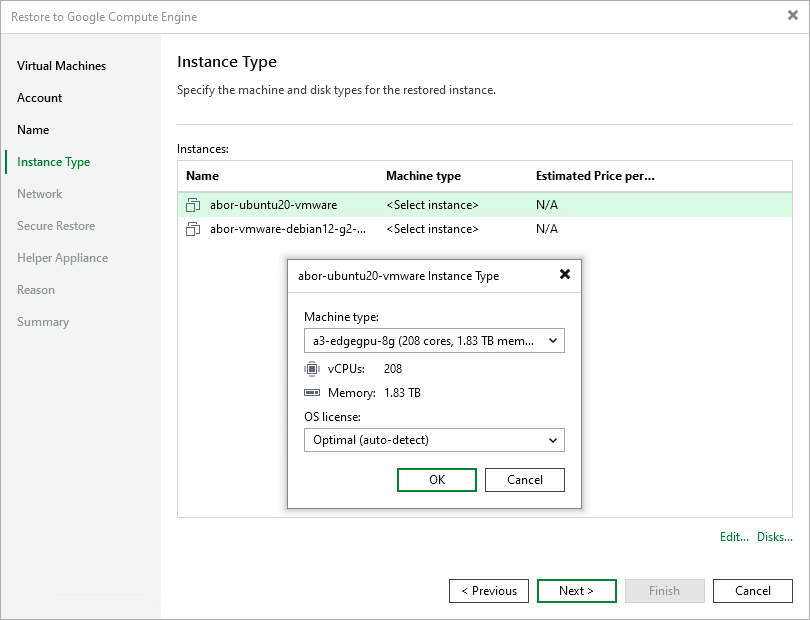Go to the Secure Restore step
The height and width of the screenshot is (620, 810).
pyautogui.click(x=56, y=226)
